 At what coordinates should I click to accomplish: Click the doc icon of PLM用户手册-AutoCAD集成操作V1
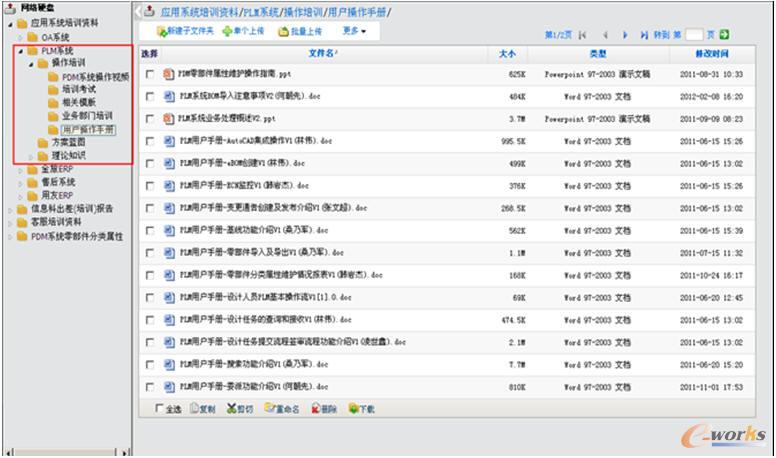coord(169,141)
